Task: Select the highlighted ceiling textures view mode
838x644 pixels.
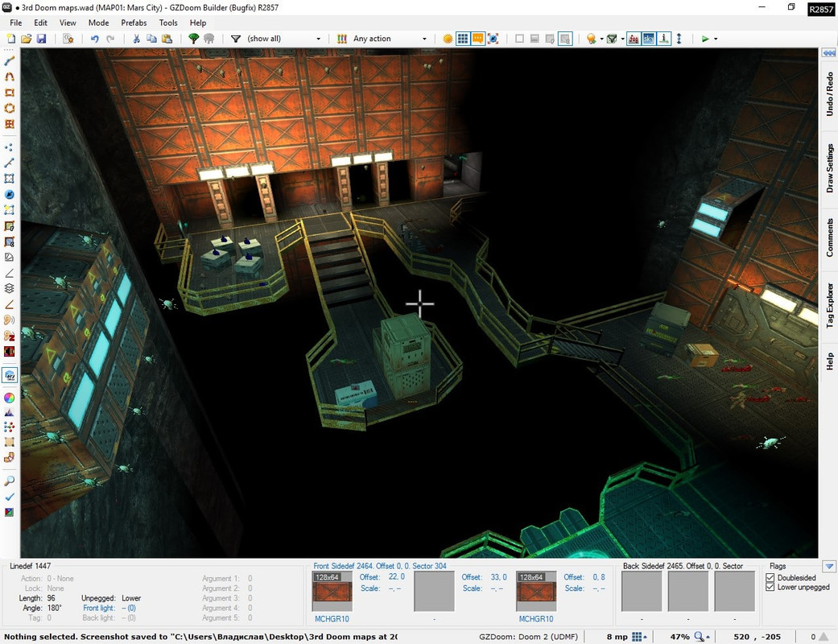Action: (x=565, y=39)
